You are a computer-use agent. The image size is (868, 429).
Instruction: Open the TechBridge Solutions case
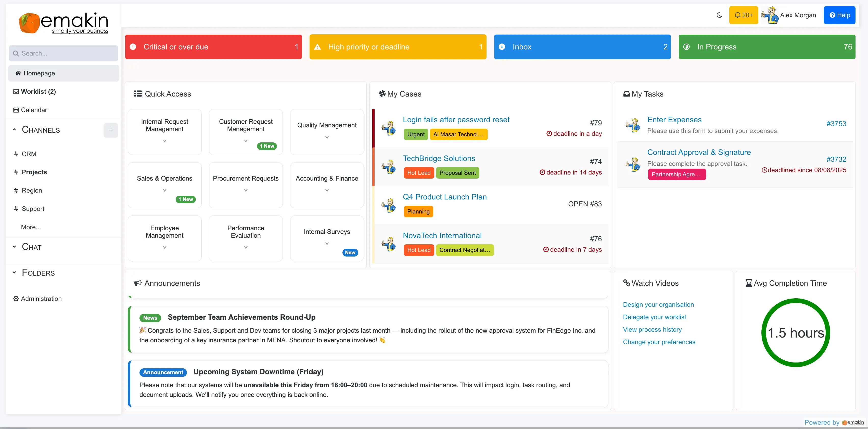[439, 158]
